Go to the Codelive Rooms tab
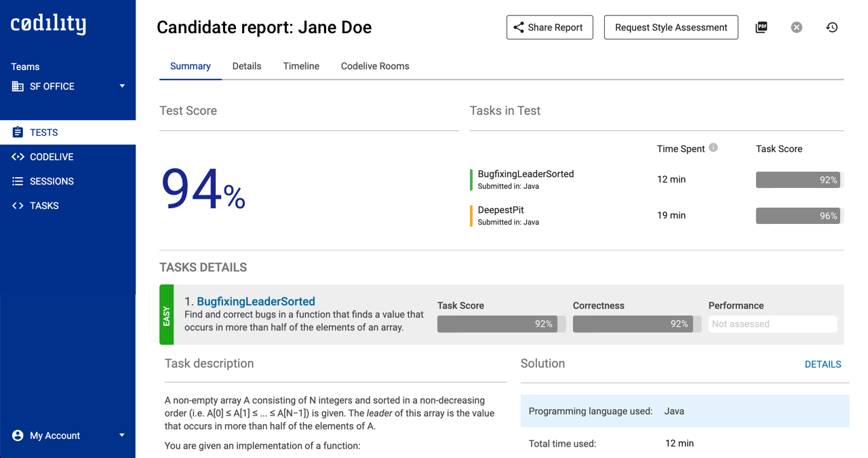This screenshot has height=458, width=868. point(375,66)
